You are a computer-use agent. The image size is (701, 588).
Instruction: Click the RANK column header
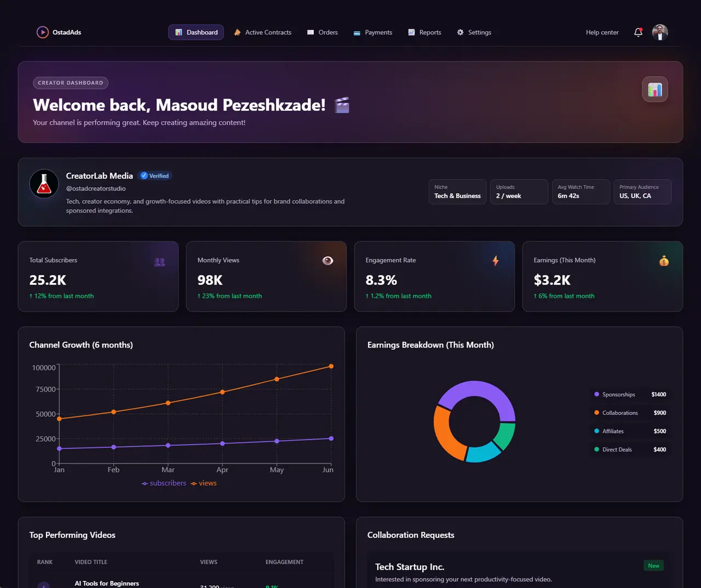(45, 562)
